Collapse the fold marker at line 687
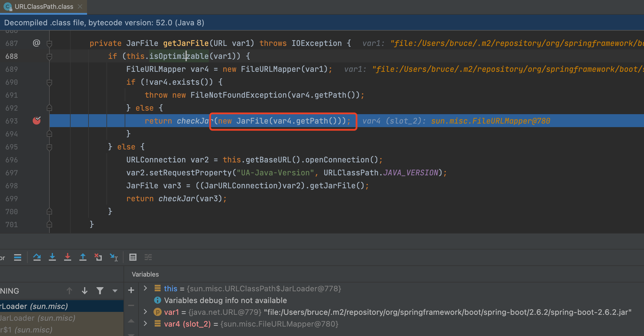Image resolution: width=644 pixels, height=336 pixels. (x=49, y=44)
